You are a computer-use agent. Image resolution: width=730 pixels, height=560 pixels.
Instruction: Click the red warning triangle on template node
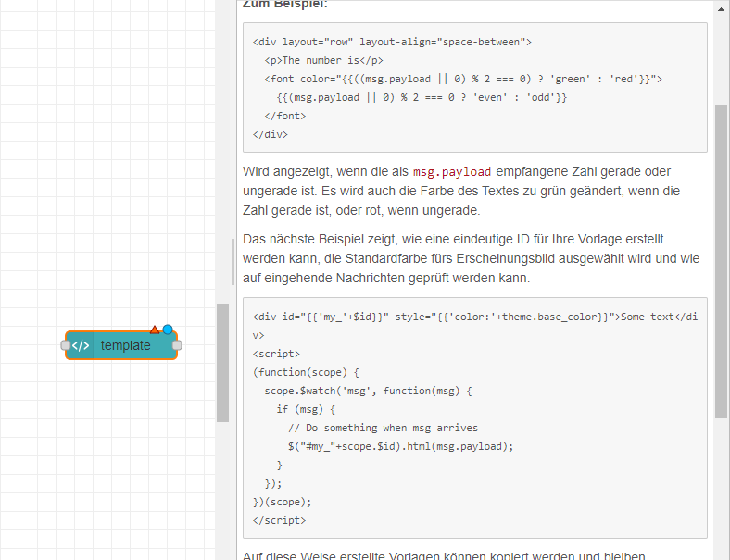coord(155,330)
